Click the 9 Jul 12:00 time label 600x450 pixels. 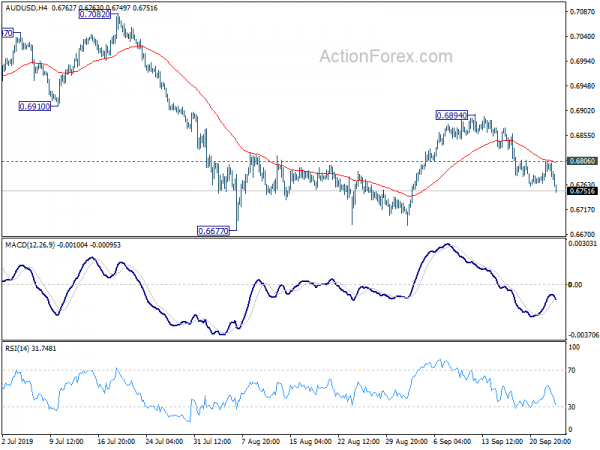pyautogui.click(x=67, y=441)
